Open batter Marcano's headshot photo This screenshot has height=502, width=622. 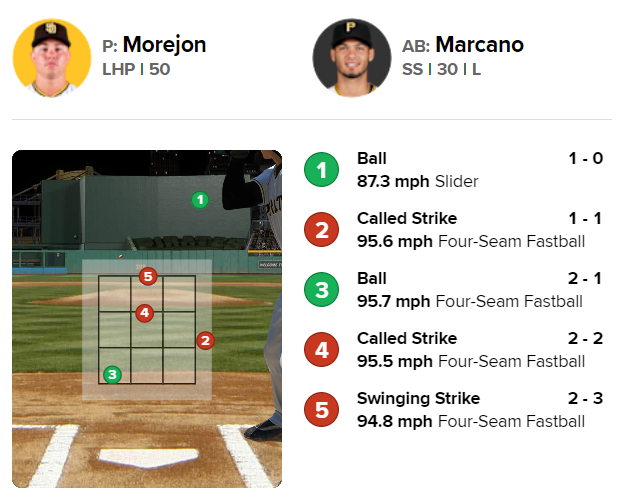point(352,58)
